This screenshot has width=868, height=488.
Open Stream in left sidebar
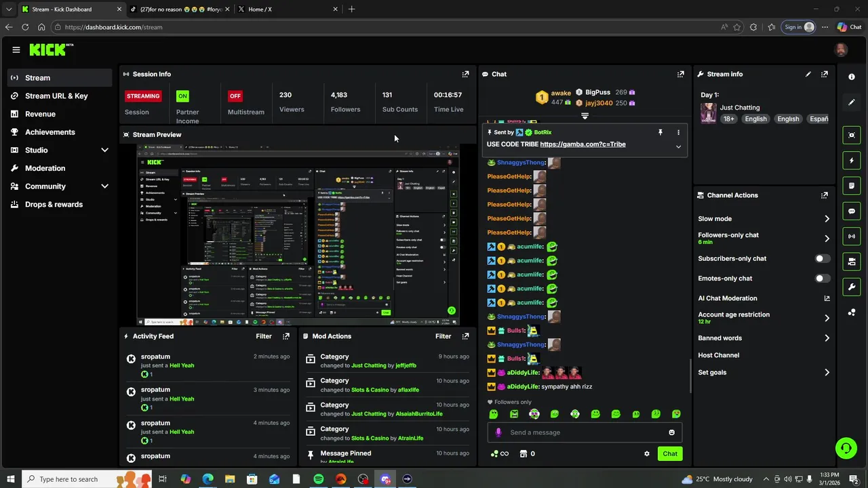(x=60, y=77)
